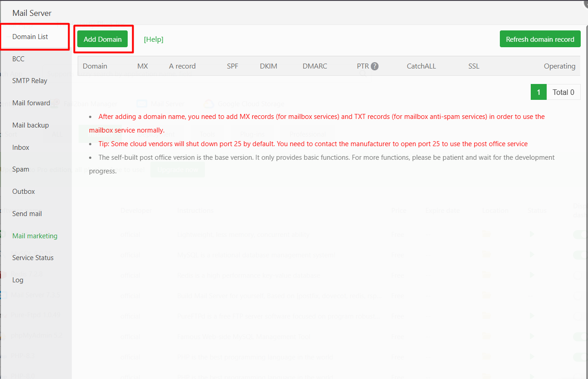Open the Log section
The width and height of the screenshot is (588, 379).
(18, 280)
